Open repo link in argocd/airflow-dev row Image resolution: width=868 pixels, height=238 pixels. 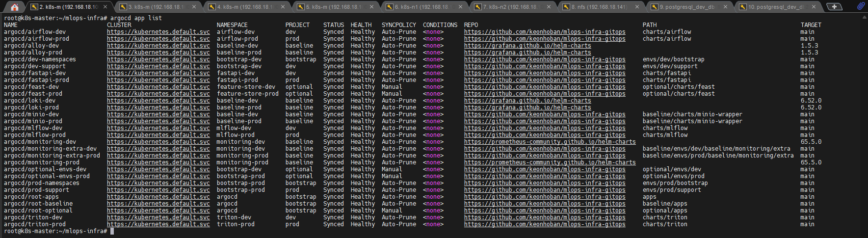pyautogui.click(x=545, y=32)
